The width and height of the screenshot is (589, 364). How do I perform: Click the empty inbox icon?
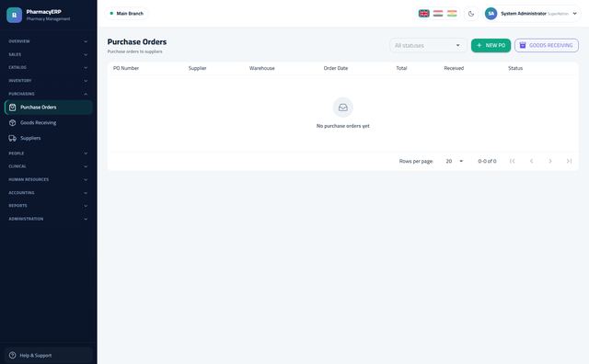click(x=343, y=108)
